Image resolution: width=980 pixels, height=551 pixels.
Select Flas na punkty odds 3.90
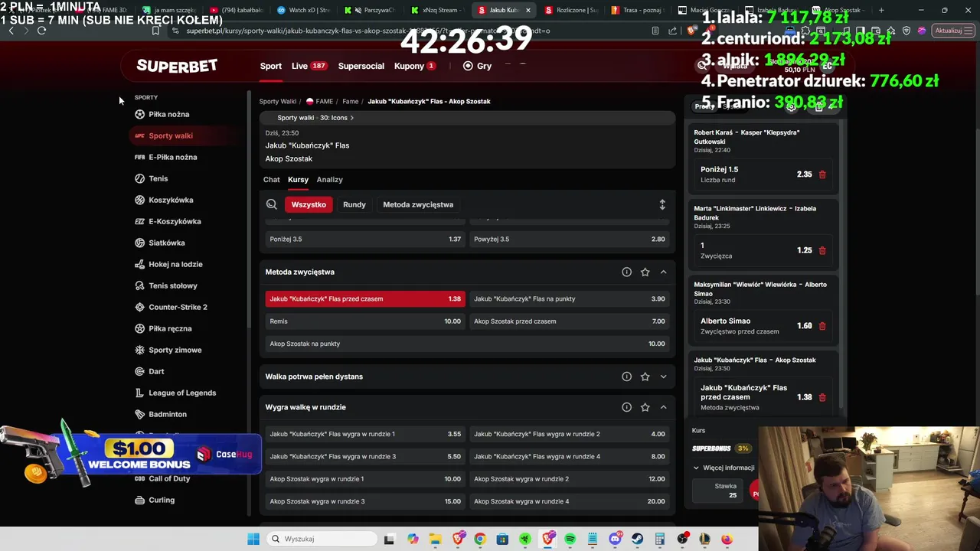coord(569,299)
